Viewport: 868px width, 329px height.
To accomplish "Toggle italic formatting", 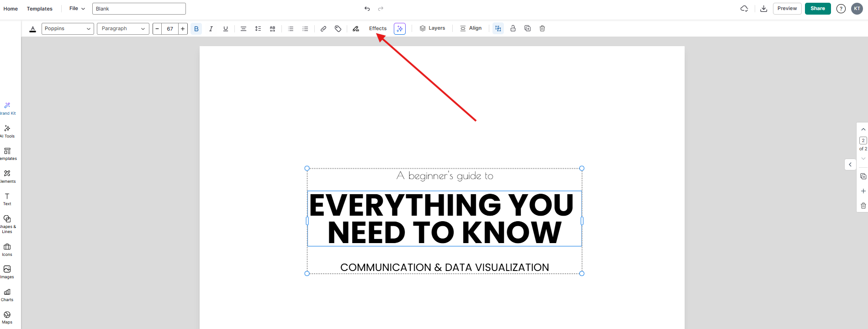I will [x=211, y=29].
